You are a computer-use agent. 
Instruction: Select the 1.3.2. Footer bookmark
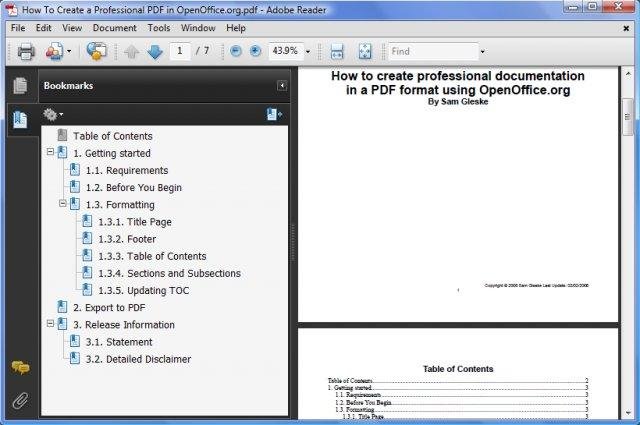[127, 239]
